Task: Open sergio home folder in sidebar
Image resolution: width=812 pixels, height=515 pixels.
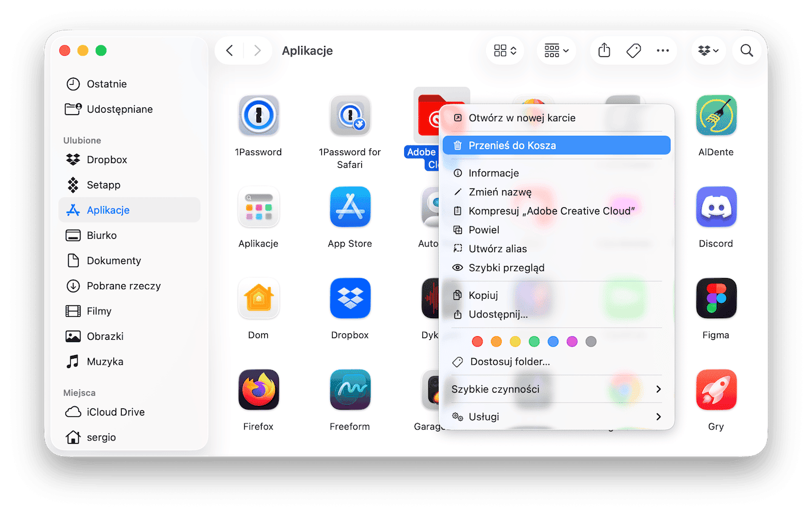Action: tap(130, 437)
